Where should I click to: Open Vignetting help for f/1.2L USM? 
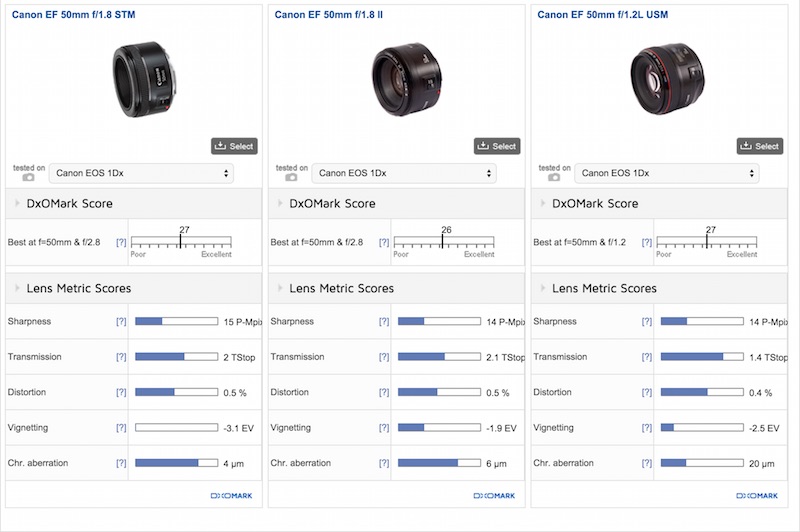point(646,428)
